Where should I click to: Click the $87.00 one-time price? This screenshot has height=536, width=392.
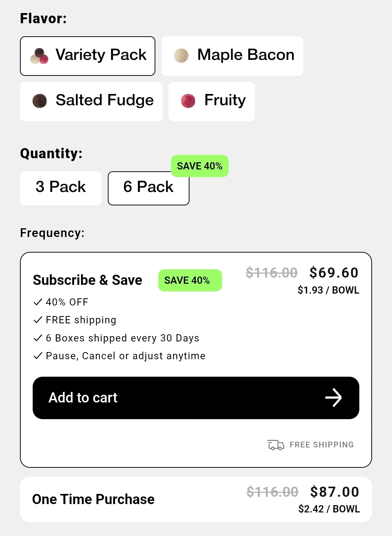[x=335, y=492]
